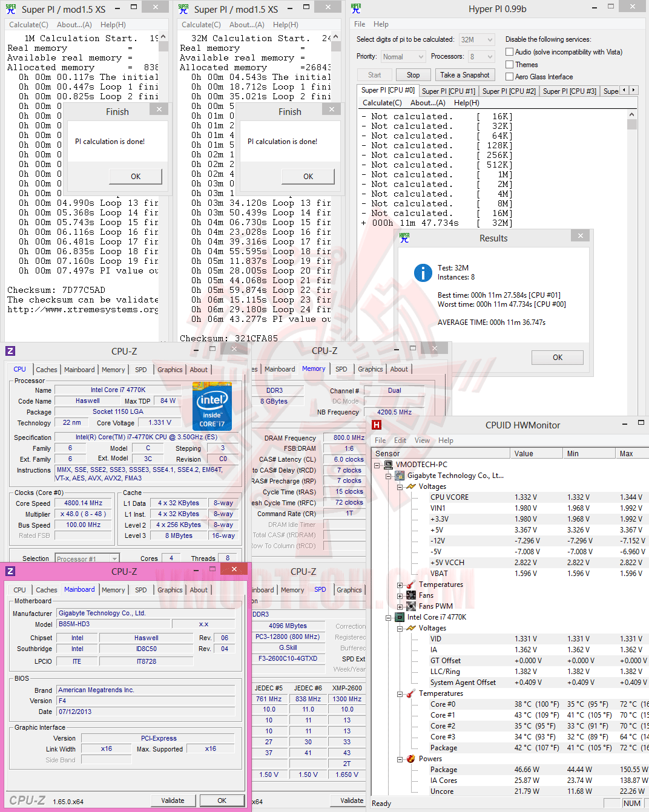Click OK in 32M Finish dialog
The image size is (649, 812).
308,177
